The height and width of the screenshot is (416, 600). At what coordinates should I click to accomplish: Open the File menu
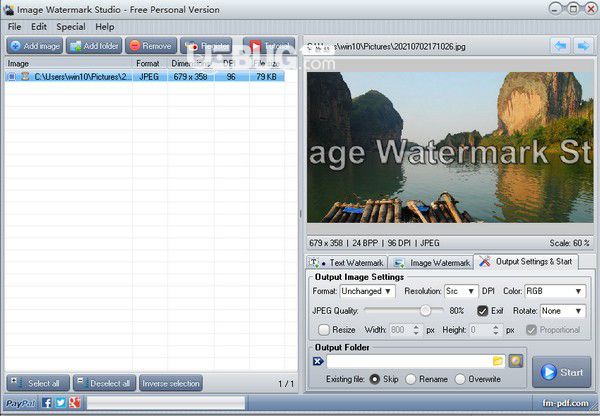15,27
